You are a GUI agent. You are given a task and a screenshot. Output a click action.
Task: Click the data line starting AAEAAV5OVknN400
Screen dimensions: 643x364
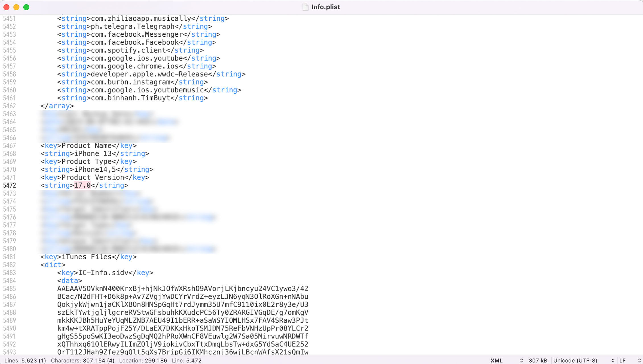[183, 289]
